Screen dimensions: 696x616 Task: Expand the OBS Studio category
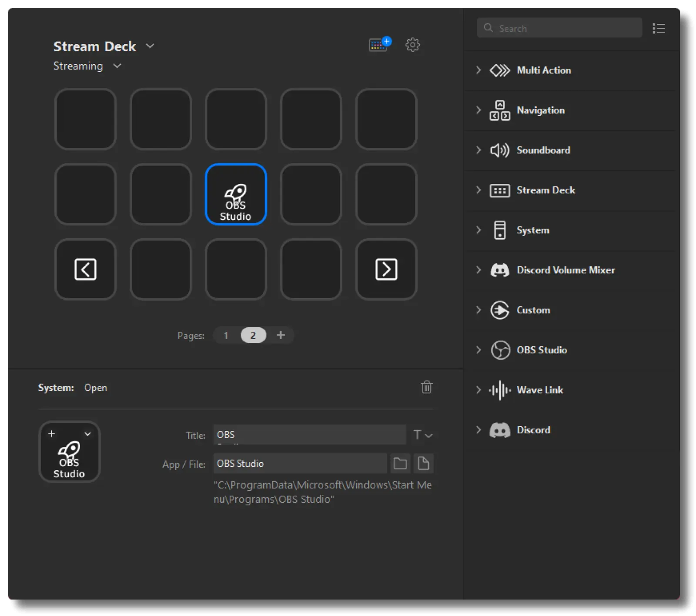click(x=478, y=350)
